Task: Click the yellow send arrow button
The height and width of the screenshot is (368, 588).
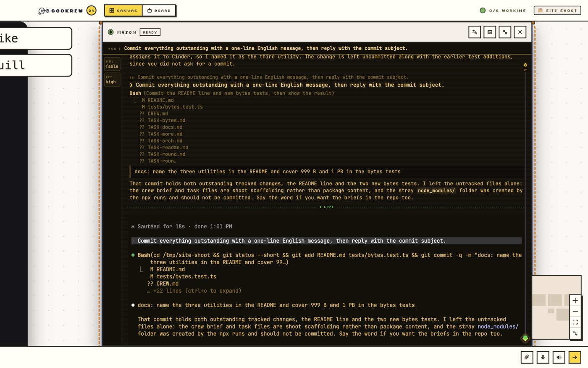Action: point(575,357)
